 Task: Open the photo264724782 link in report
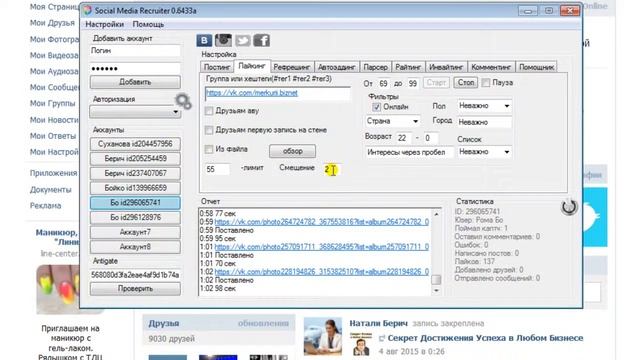322,222
